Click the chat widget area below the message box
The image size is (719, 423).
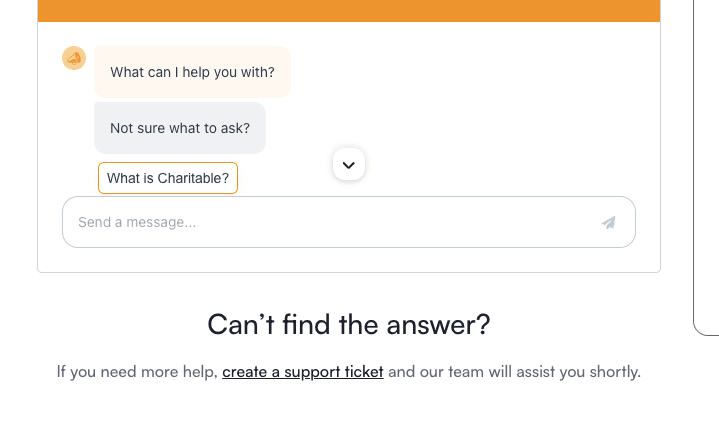coord(349,260)
